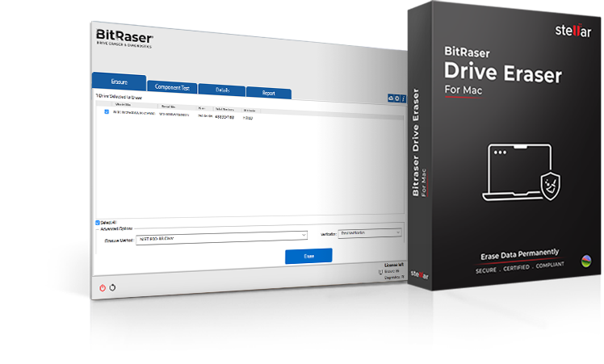Click 'Advanced Options' group label
Screen dimensions: 604x364
[116, 228]
